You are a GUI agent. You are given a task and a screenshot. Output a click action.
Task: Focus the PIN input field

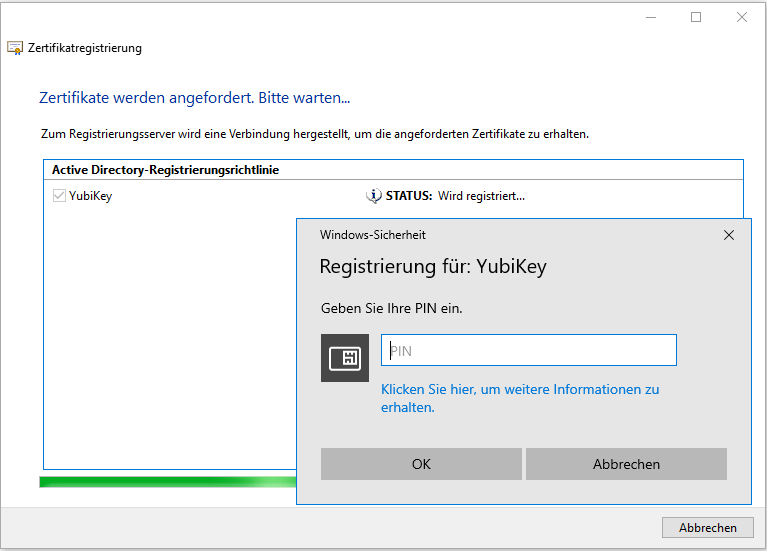[x=529, y=350]
